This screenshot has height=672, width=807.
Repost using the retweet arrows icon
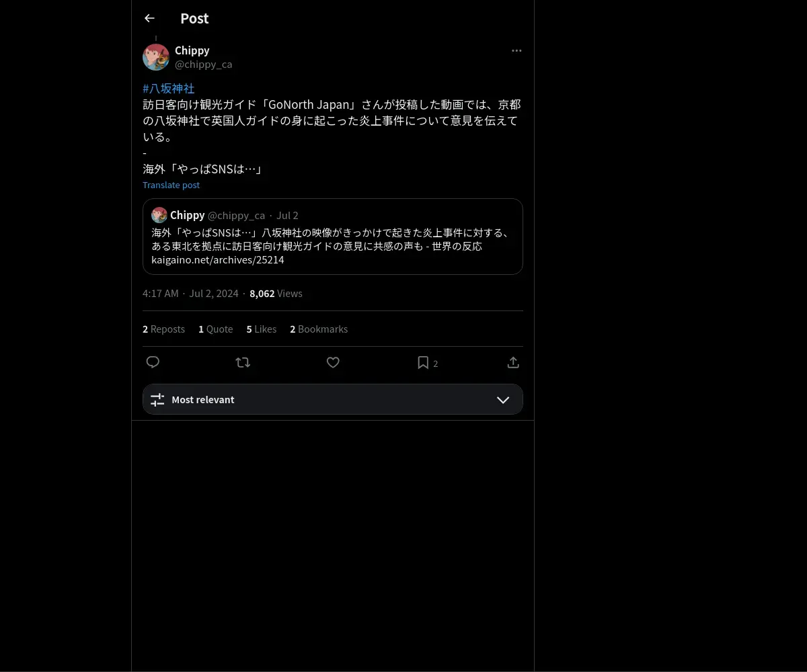coord(243,362)
